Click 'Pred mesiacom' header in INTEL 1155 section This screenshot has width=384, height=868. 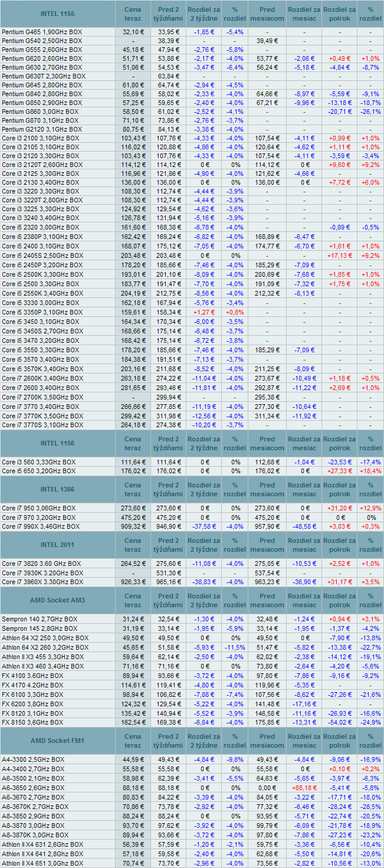click(x=267, y=14)
